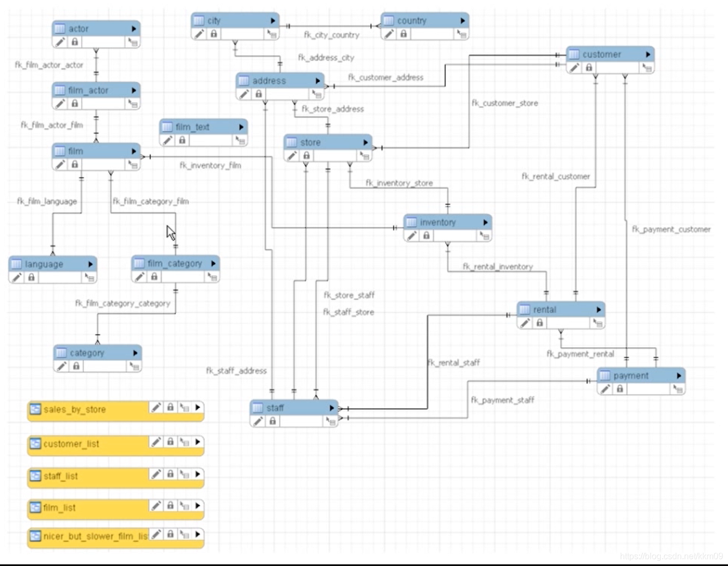728x566 pixels.
Task: Click the edit pencil on city table
Action: point(199,34)
